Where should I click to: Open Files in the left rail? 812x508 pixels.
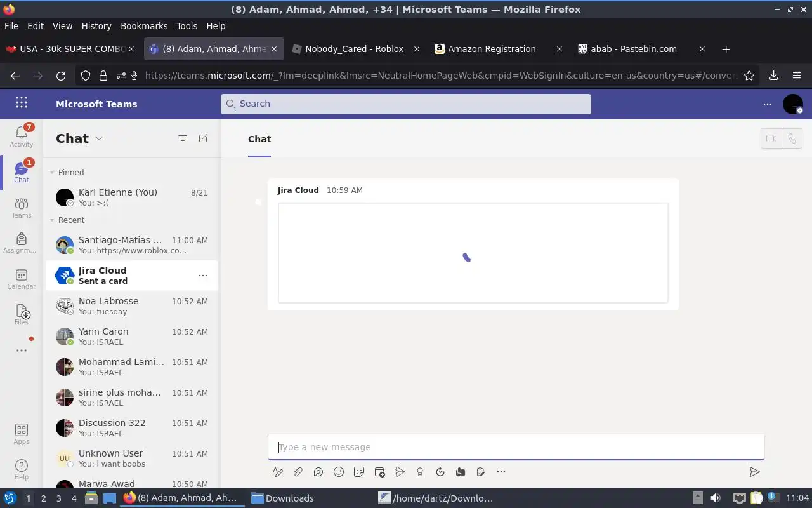21,314
